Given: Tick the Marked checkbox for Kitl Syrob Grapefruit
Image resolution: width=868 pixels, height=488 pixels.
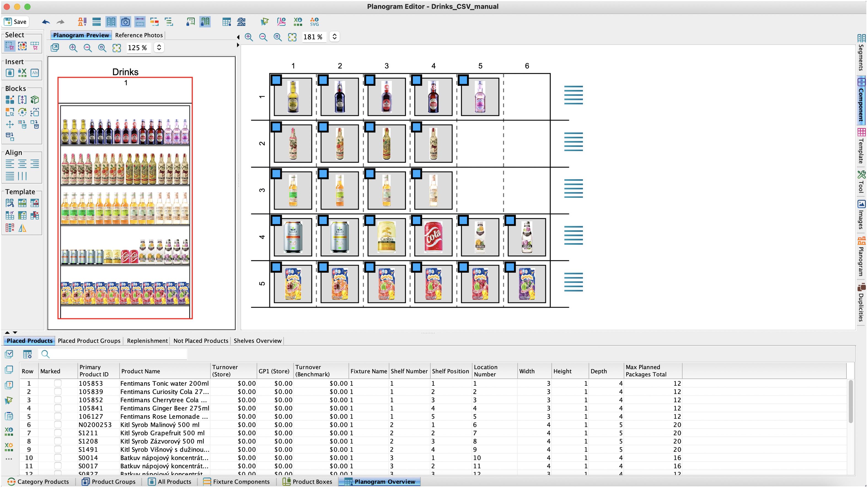Looking at the screenshot, I should 58,433.
